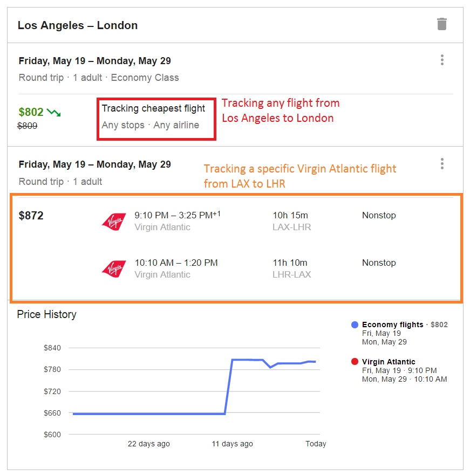Click the Los Angeles – London heading
The height and width of the screenshot is (476, 470).
[78, 25]
